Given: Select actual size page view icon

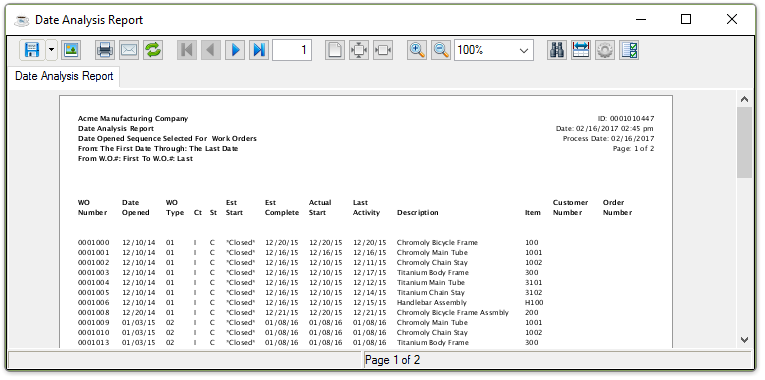Looking at the screenshot, I should [335, 50].
